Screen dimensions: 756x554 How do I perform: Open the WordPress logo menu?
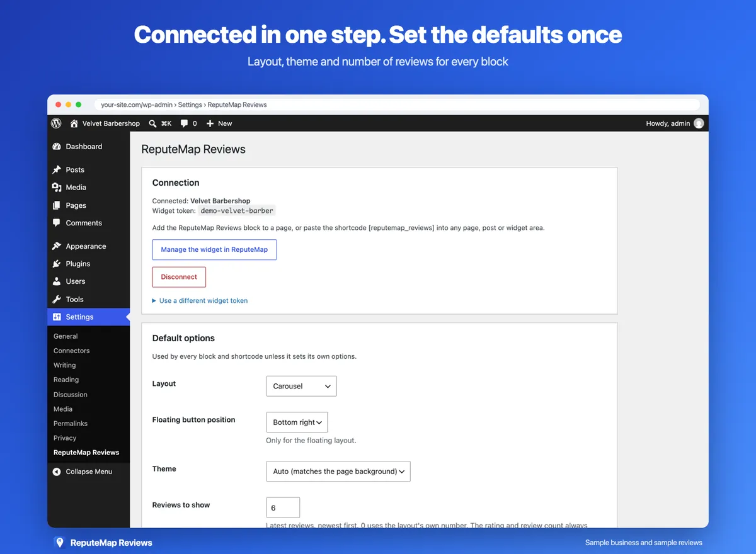tap(56, 123)
